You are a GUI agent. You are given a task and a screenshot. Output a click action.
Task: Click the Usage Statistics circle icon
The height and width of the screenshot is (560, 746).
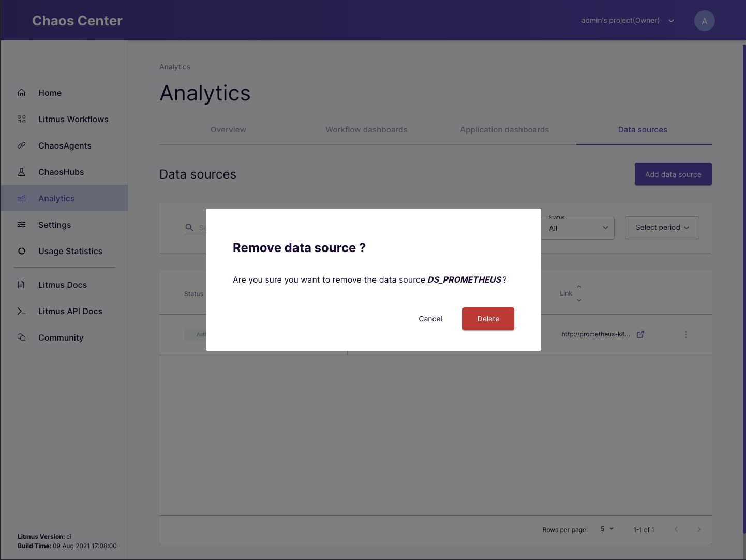pyautogui.click(x=21, y=251)
